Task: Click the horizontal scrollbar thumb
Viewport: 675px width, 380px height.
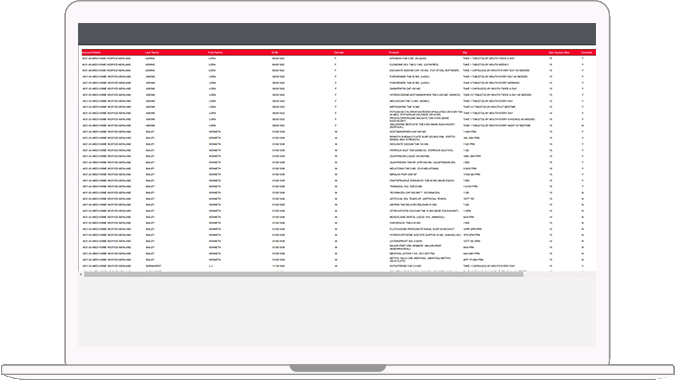Action: 303,274
